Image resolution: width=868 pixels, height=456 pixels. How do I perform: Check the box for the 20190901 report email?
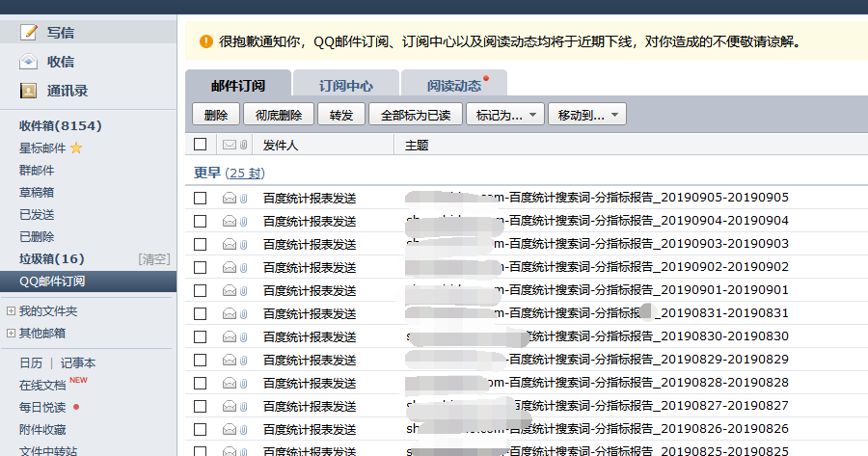point(201,291)
